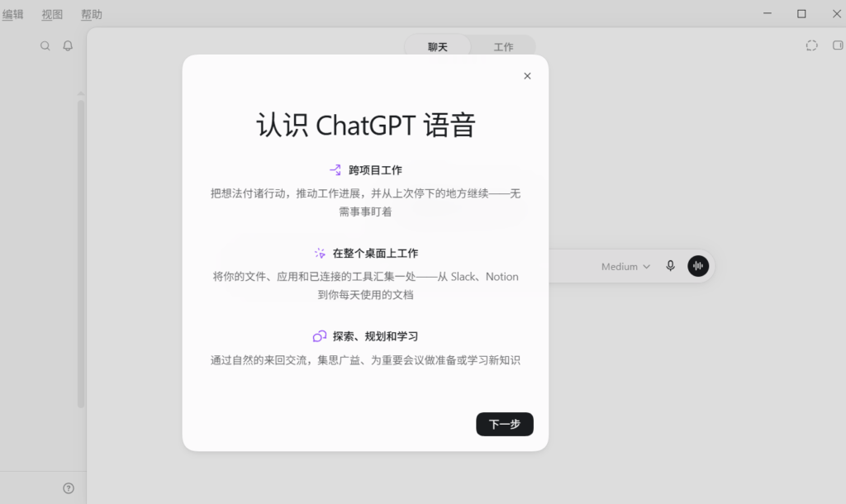Click the sidebar vertical scrollbar
Screen dimensions: 846x504
tap(81, 254)
